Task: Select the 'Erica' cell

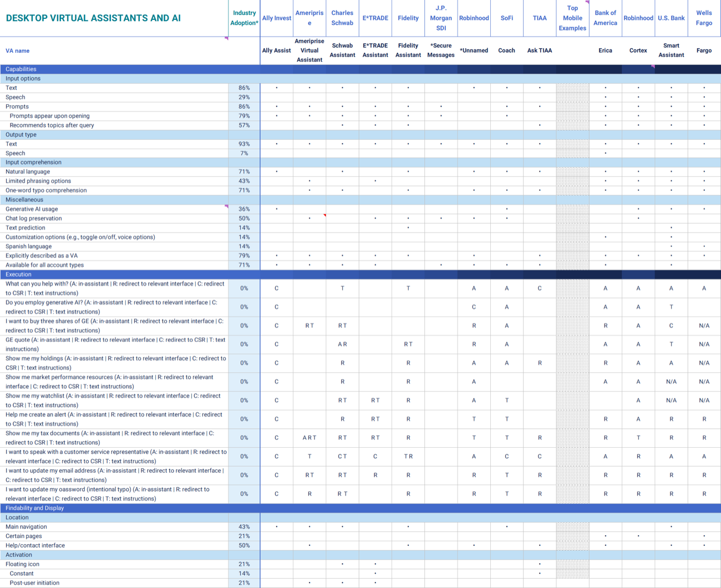Action: pyautogui.click(x=605, y=50)
